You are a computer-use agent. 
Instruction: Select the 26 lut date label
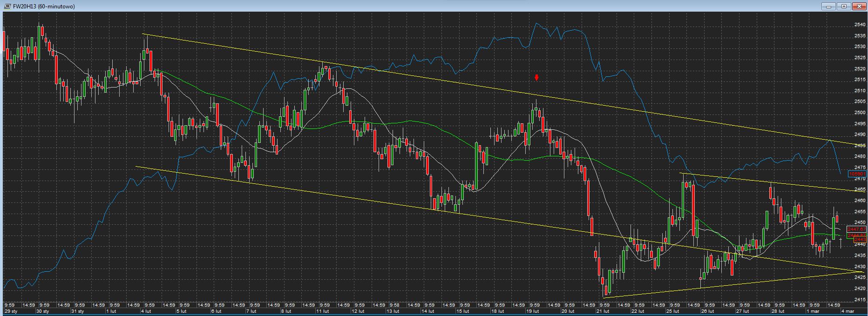tap(708, 311)
